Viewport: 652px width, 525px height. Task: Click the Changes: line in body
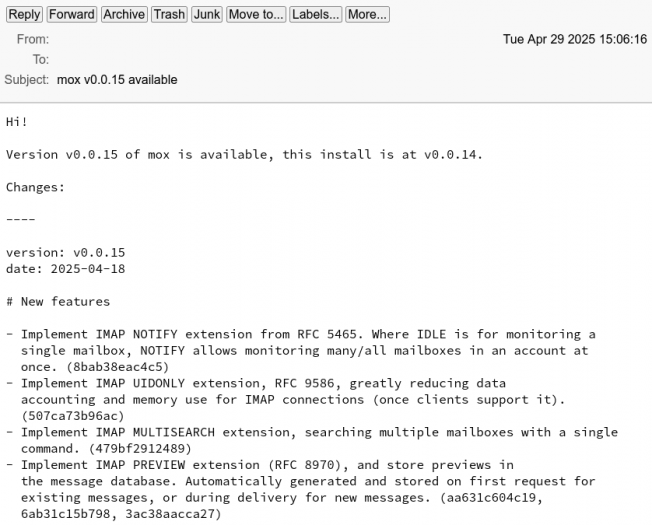pyautogui.click(x=35, y=187)
